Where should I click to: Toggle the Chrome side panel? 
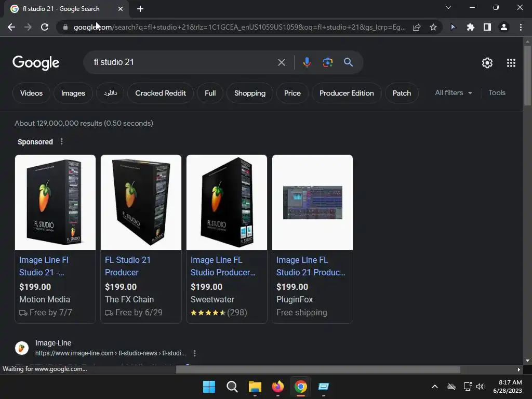(487, 27)
